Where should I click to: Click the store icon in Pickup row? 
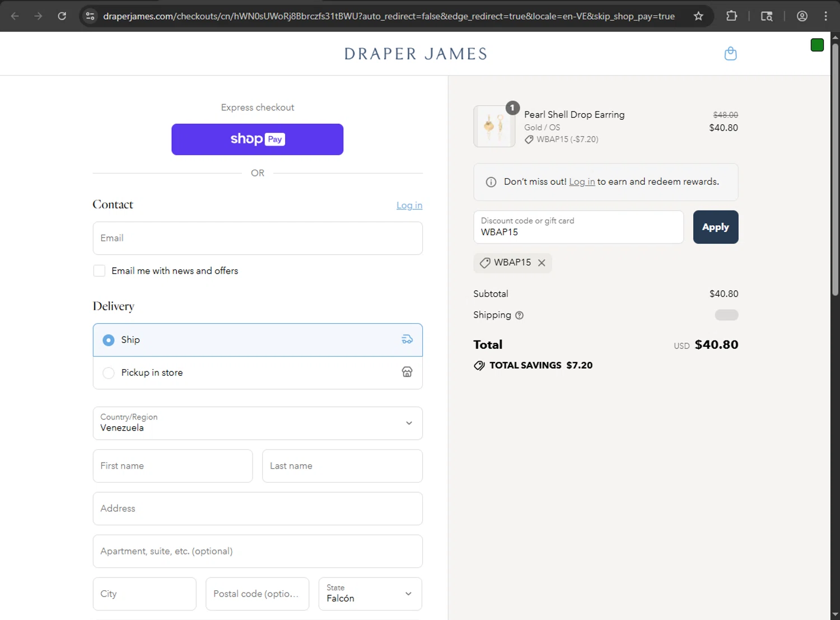(407, 372)
